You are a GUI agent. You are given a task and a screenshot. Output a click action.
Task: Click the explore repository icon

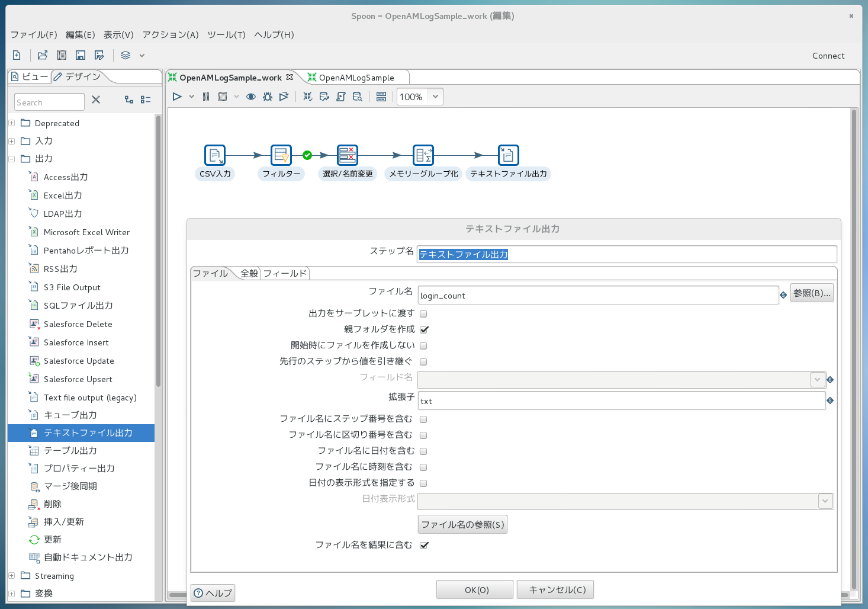pyautogui.click(x=62, y=55)
